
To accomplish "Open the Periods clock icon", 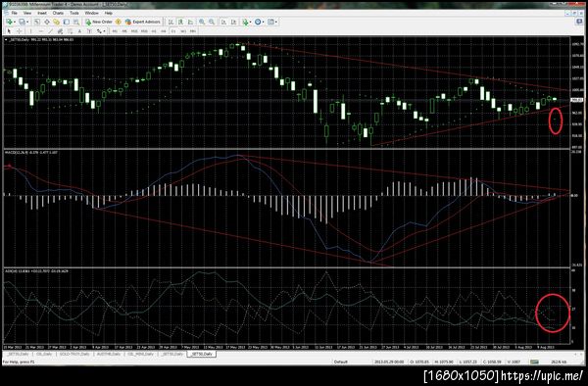I will [x=258, y=22].
